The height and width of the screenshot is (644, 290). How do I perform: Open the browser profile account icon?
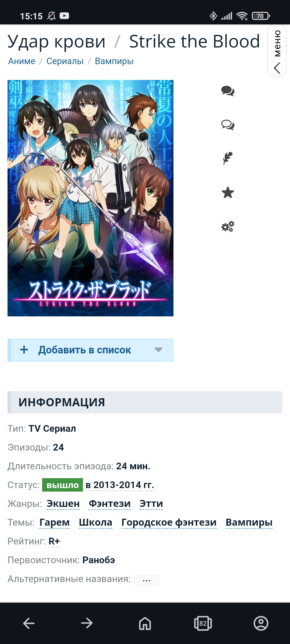(x=261, y=623)
